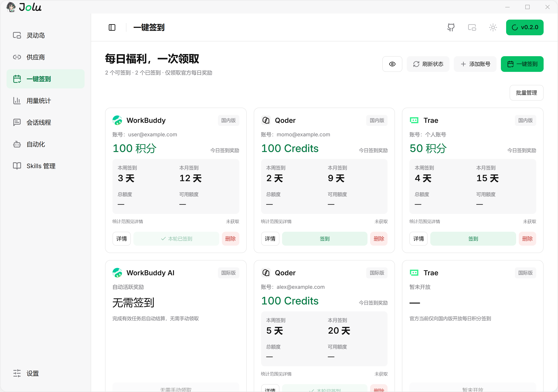558x392 pixels.
Task: Open 批量管理
Action: (x=526, y=93)
